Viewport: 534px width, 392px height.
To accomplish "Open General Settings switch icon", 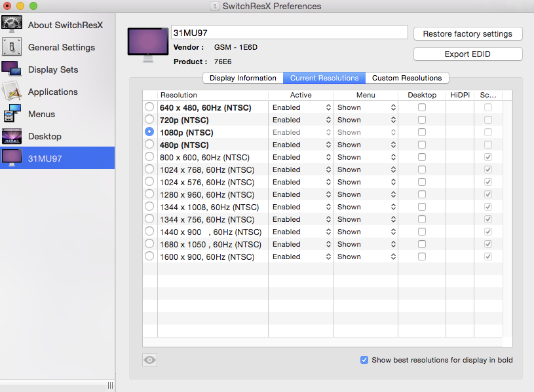I will 12,47.
